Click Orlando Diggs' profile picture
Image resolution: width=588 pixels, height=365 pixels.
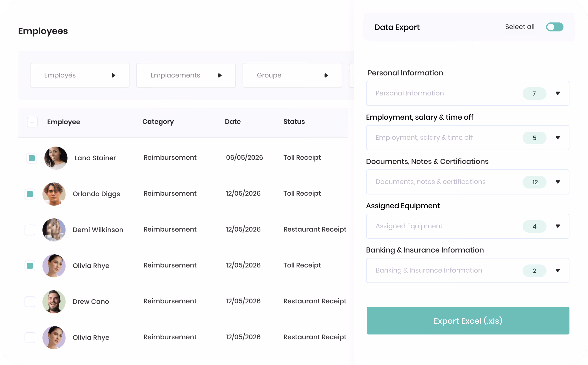[54, 194]
